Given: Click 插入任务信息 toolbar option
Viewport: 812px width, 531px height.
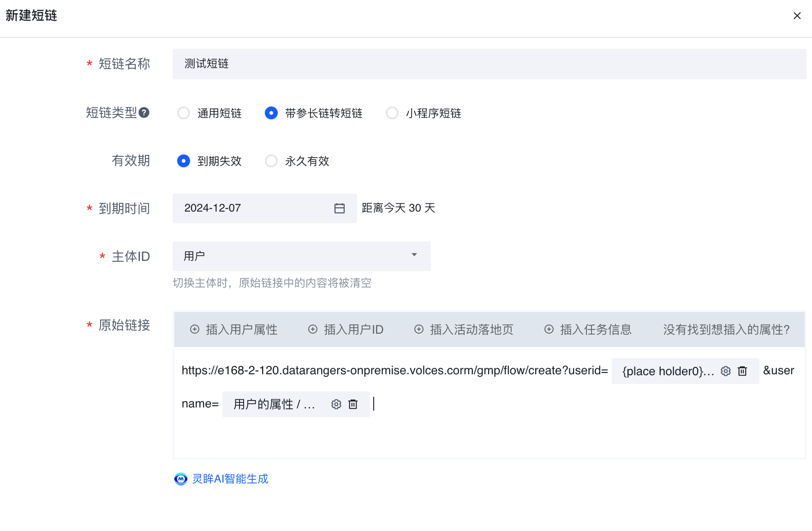Looking at the screenshot, I should (588, 330).
